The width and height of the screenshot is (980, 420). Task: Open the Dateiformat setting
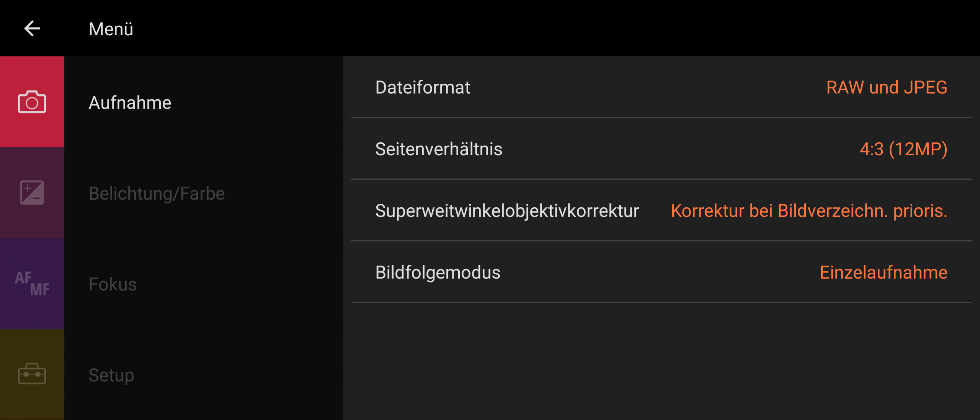pos(661,87)
